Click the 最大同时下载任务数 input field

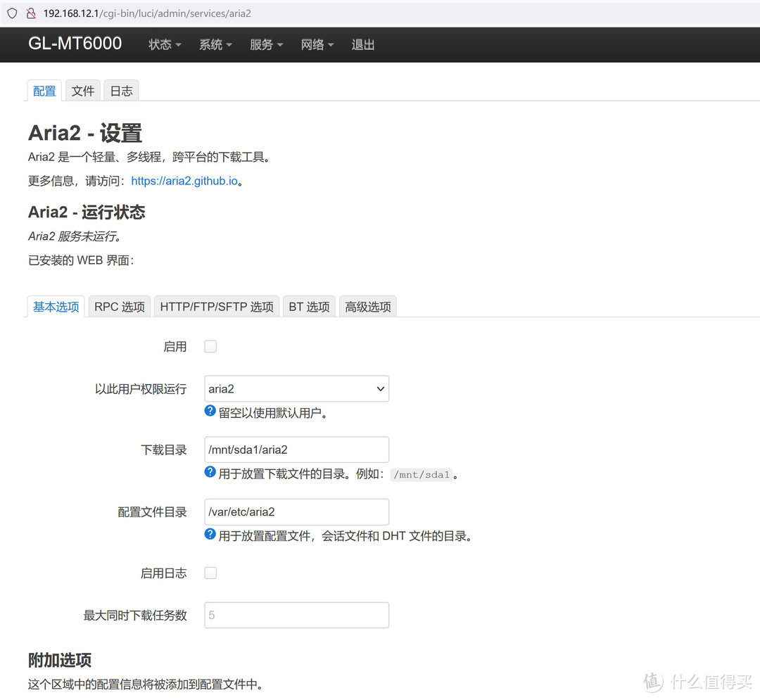[297, 615]
